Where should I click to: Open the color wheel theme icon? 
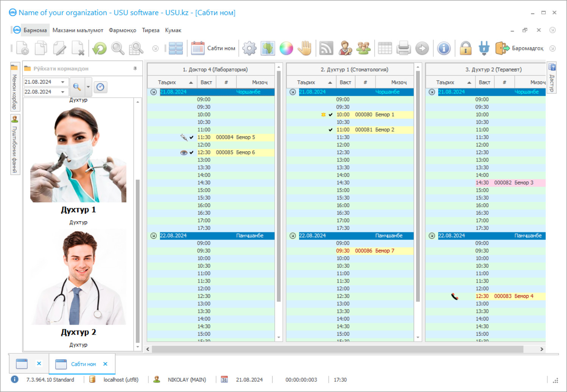pos(286,48)
